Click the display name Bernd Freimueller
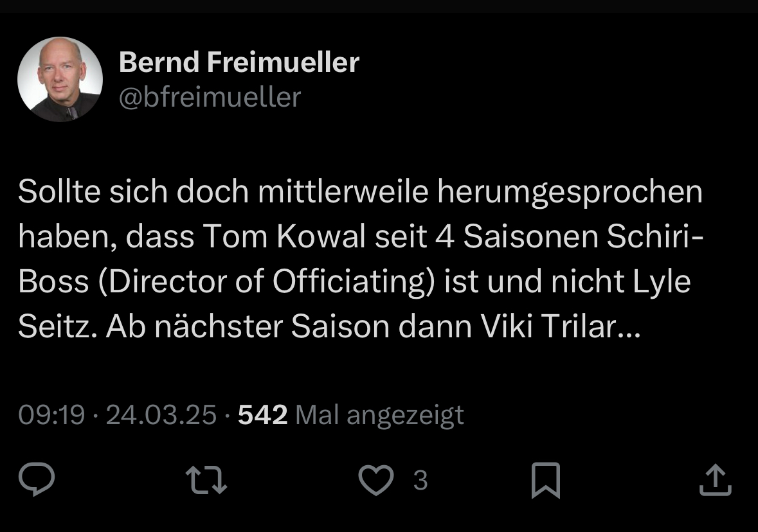Image resolution: width=758 pixels, height=532 pixels. click(x=239, y=62)
